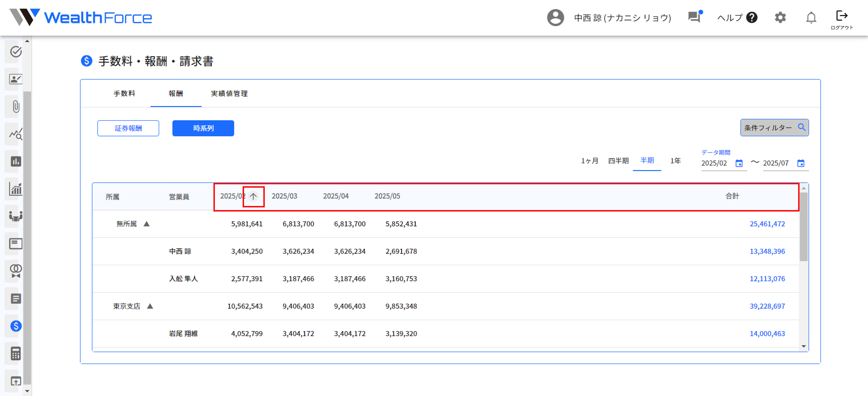Open total link 39,228,697

[767, 306]
